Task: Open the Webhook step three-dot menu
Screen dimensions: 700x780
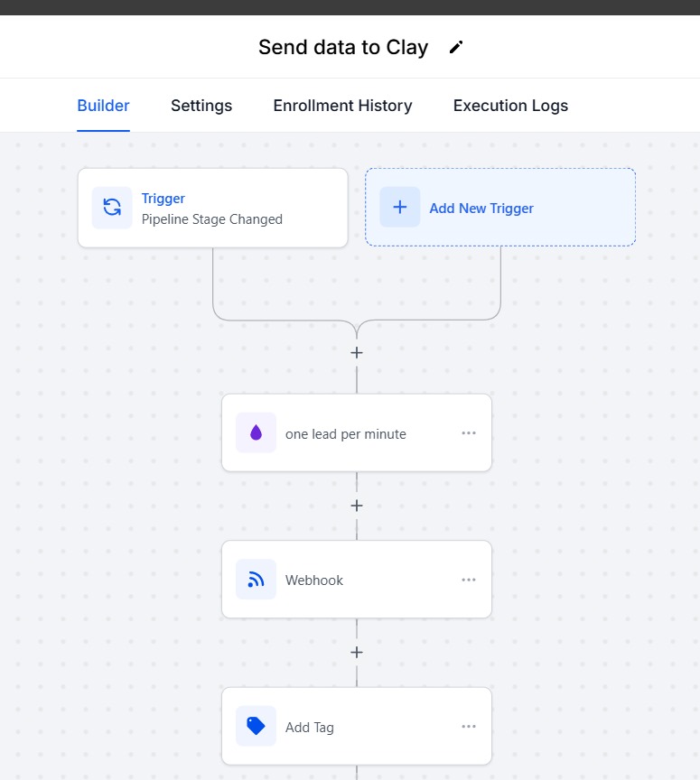Action: pyautogui.click(x=469, y=580)
